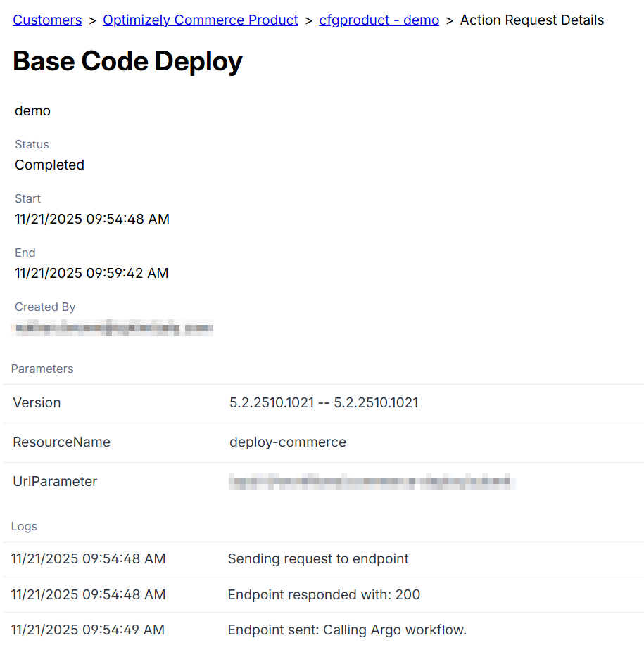Click the Logs section header
Viewport: 644px width, 645px height.
coord(25,527)
